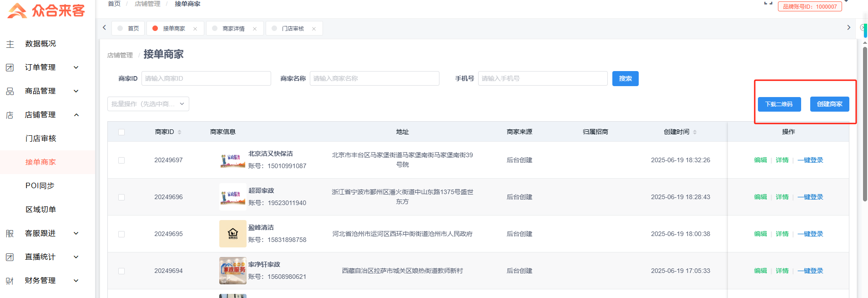Viewport: 868px width, 298px height.
Task: Expand the 财务管理 menu chevron
Action: point(76,281)
